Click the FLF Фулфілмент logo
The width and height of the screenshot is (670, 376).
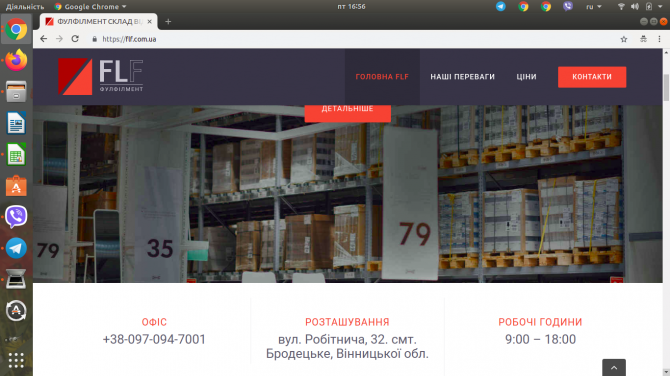pos(101,76)
